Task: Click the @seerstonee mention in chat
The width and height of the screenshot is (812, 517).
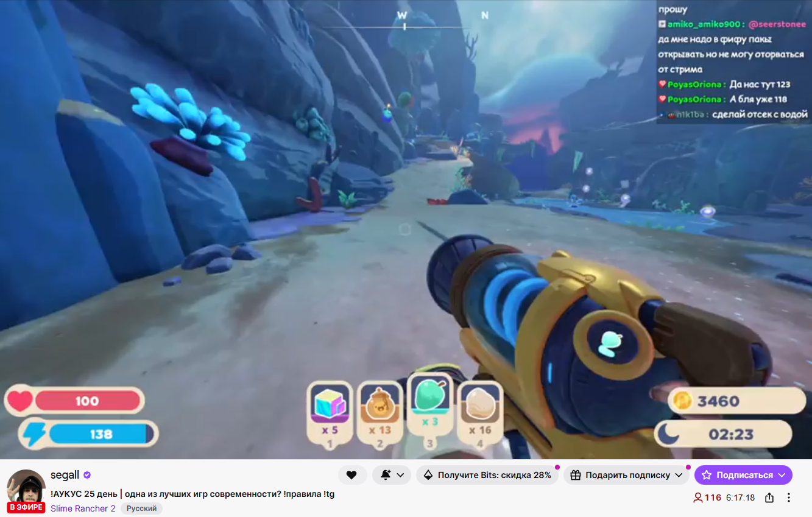Action: (777, 24)
